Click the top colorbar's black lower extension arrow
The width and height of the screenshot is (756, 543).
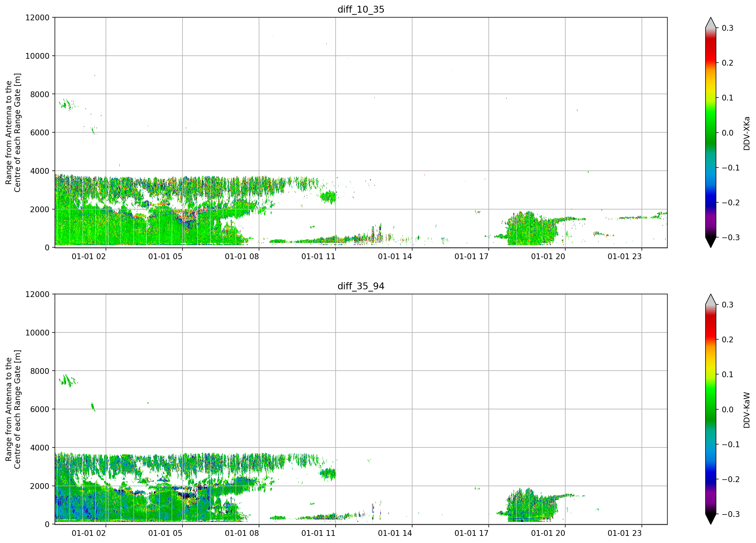click(x=710, y=242)
